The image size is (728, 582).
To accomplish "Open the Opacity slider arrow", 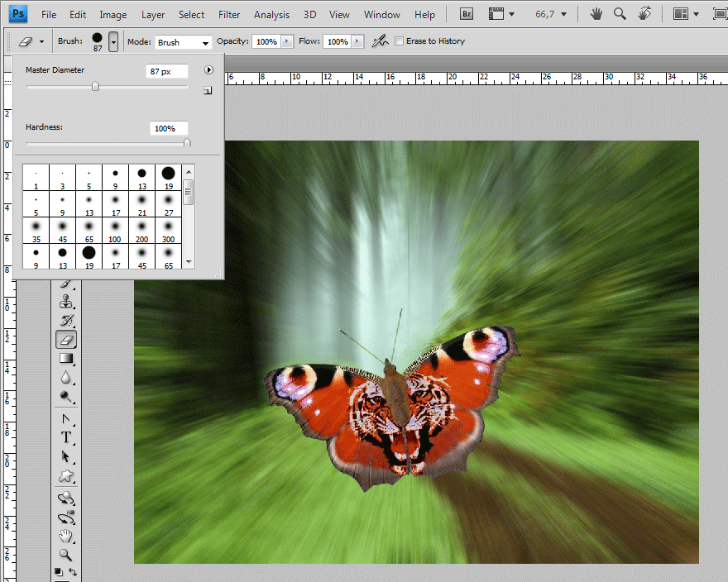I will click(x=287, y=41).
